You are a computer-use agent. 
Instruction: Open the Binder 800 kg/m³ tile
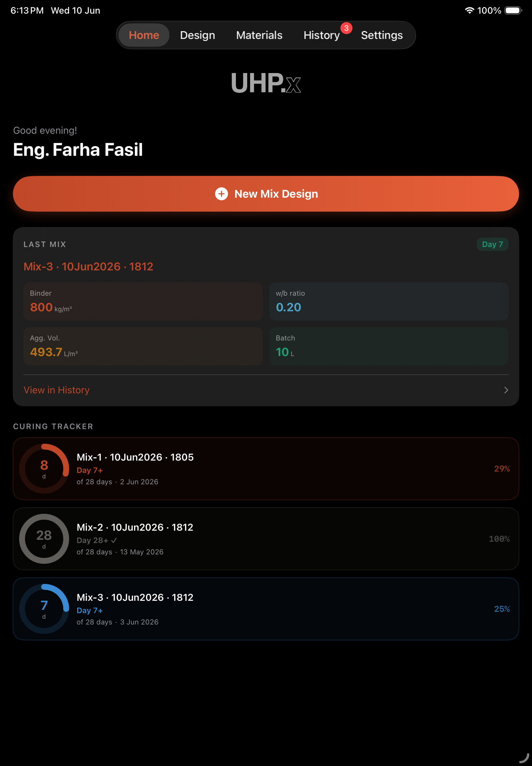pos(143,302)
